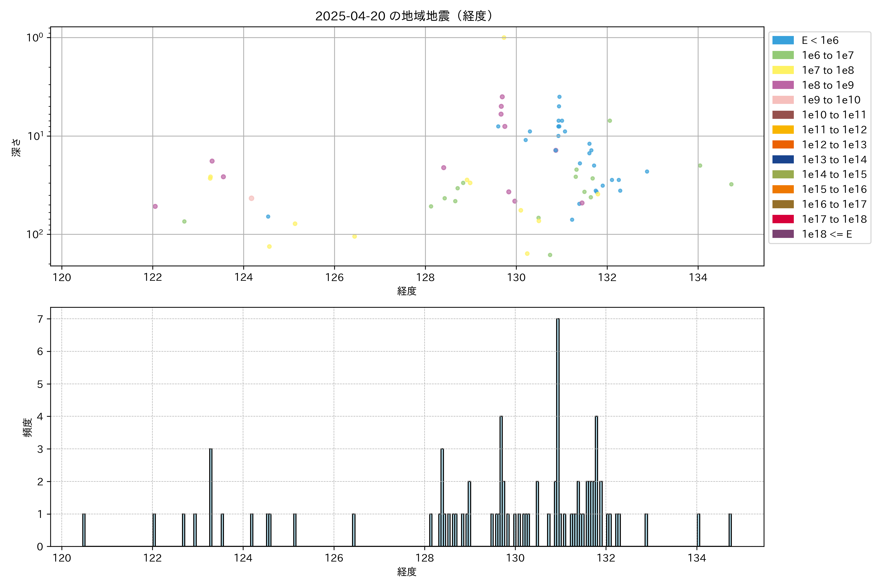Click the rightmost green scatter point near longitude 134.7
This screenshot has width=882, height=588.
coord(731,184)
